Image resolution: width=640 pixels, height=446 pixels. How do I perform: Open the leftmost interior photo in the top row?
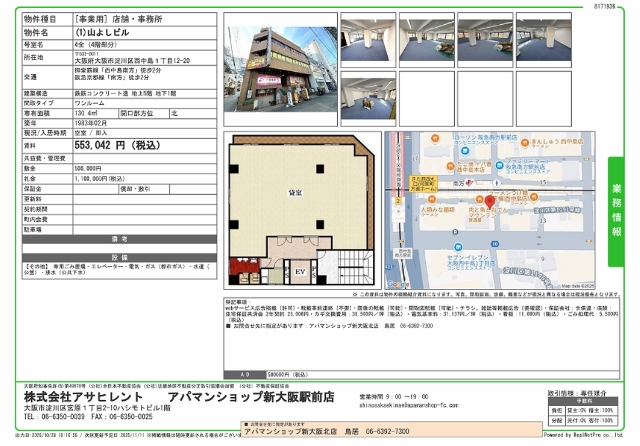368,39
